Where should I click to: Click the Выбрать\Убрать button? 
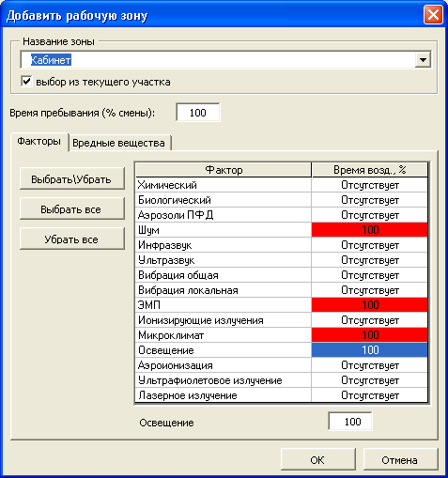point(71,179)
